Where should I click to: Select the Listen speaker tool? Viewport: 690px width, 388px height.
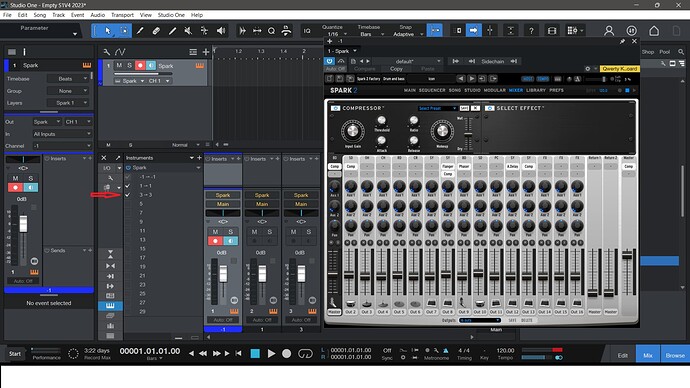(221, 31)
